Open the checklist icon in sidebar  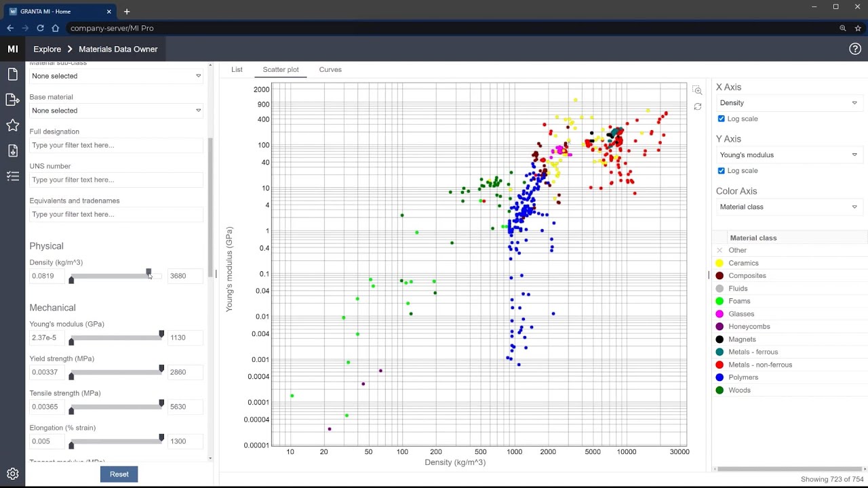pos(12,176)
